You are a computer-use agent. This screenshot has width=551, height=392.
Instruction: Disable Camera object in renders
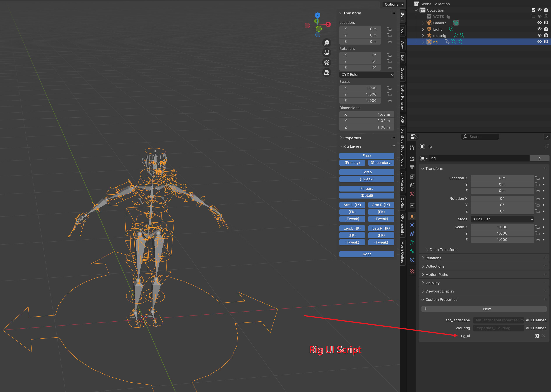(x=546, y=23)
